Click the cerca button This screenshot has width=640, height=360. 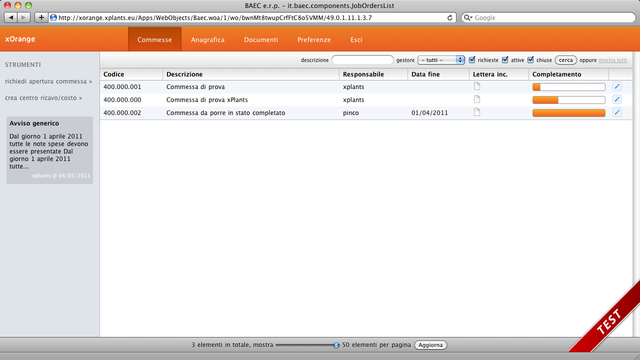click(x=566, y=60)
